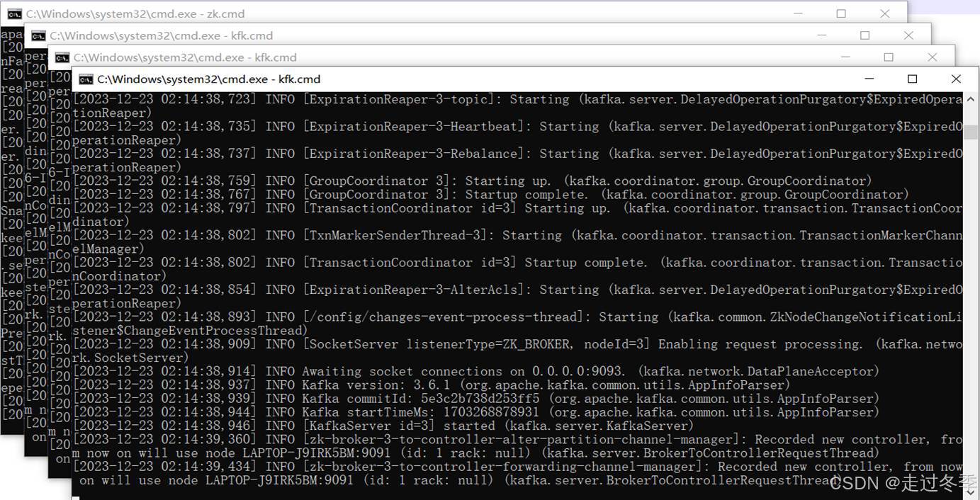Maximize the second kfk.cmd window

coord(865,35)
